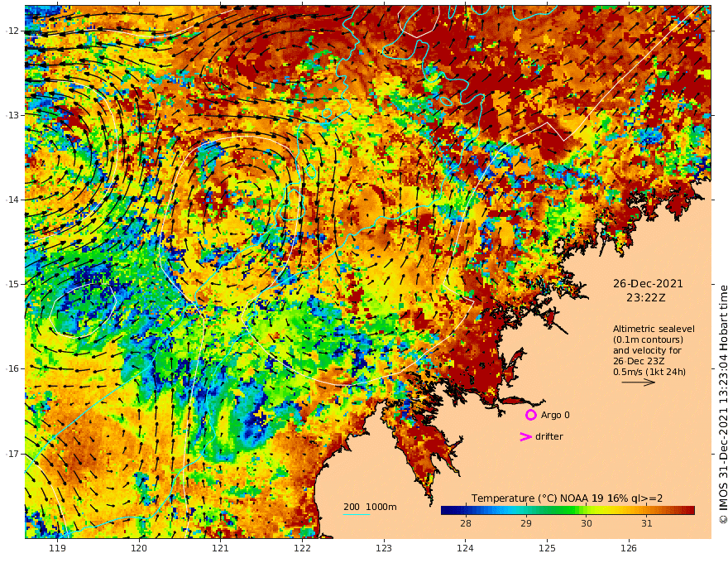Click the latitude axis label -17
The image size is (728, 563).
pos(12,454)
